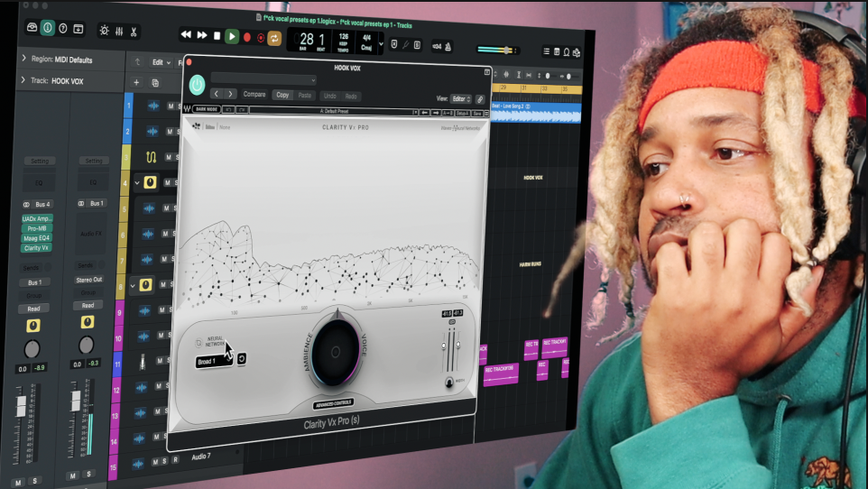Open the Editors scissors icon
Viewport: 868px width, 489px height.
tap(134, 32)
